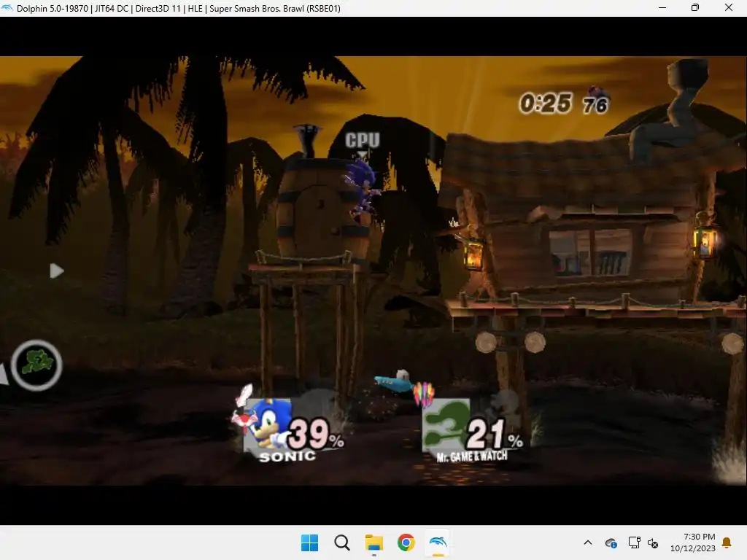Image resolution: width=747 pixels, height=560 pixels.
Task: Open Windows Search from taskbar
Action: [x=342, y=542]
